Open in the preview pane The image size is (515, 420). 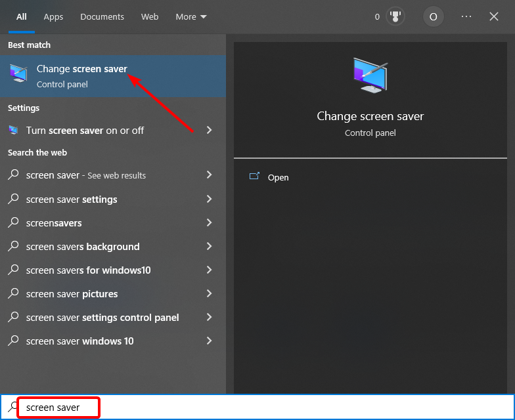278,177
